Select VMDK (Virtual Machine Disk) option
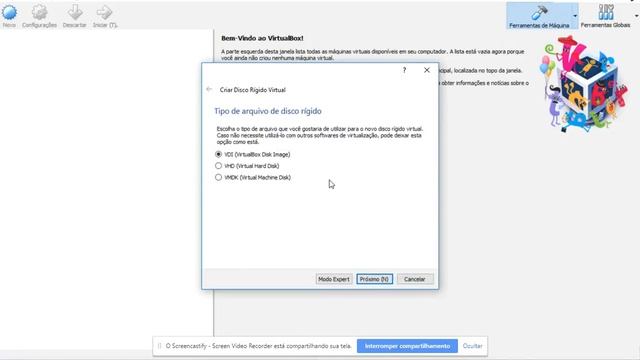 coord(253,177)
